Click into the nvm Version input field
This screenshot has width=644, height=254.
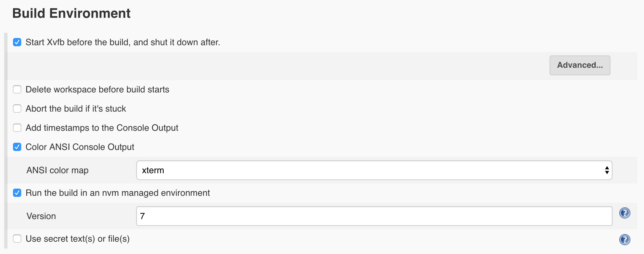[x=374, y=216]
